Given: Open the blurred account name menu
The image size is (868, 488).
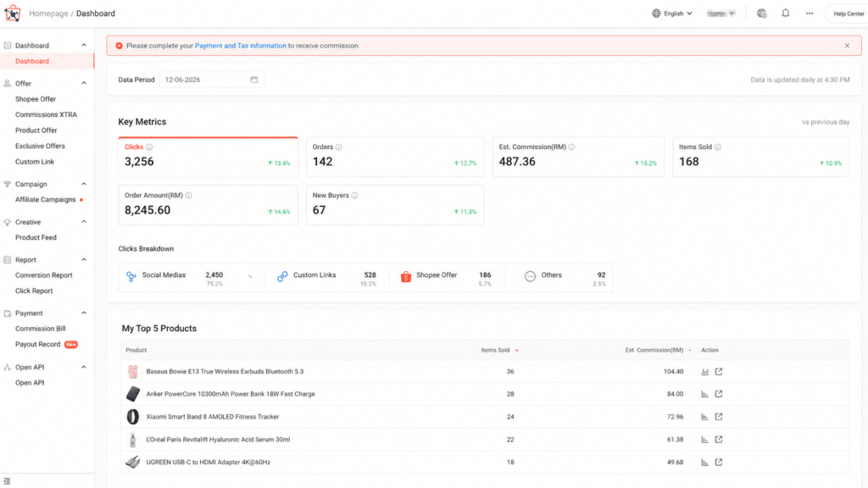Looking at the screenshot, I should click(721, 14).
